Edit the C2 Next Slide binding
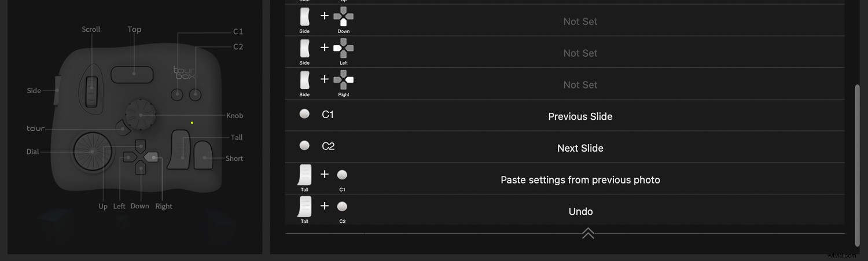Viewport: 868px width, 261px height. (x=580, y=148)
